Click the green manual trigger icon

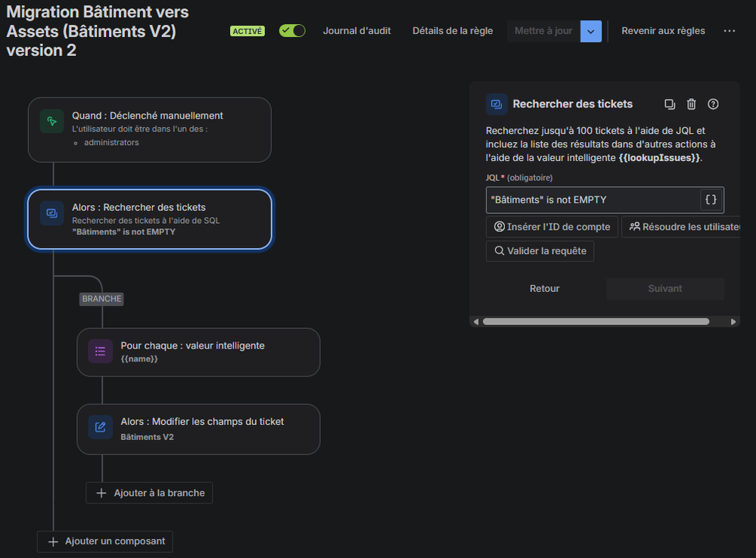pos(52,122)
